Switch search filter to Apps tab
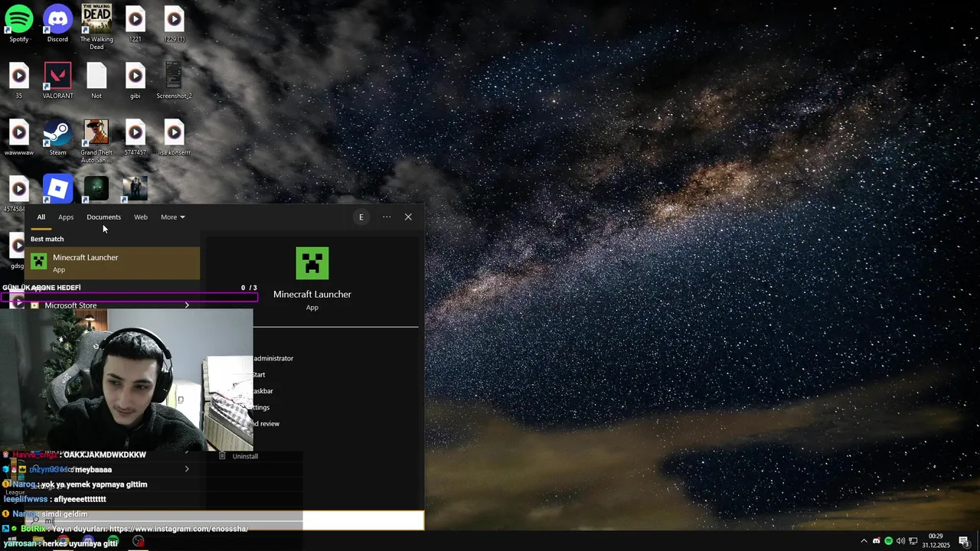Image resolution: width=980 pixels, height=551 pixels. [x=66, y=217]
